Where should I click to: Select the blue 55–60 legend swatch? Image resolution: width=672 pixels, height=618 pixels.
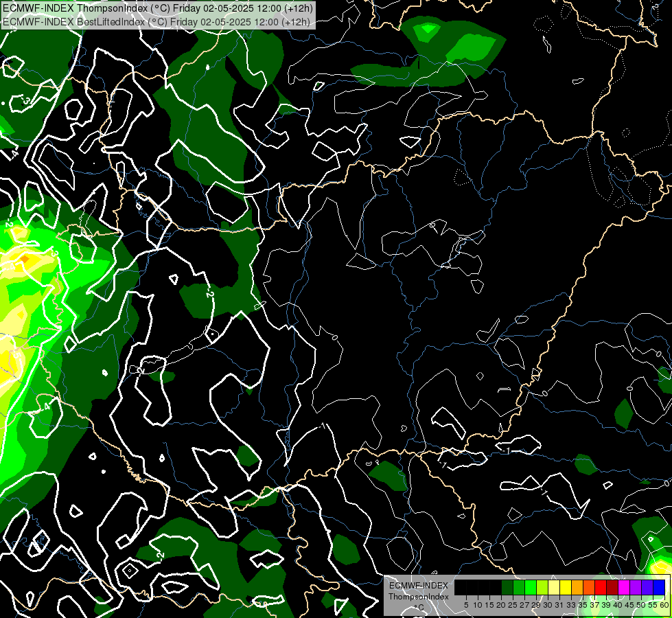[x=659, y=587]
